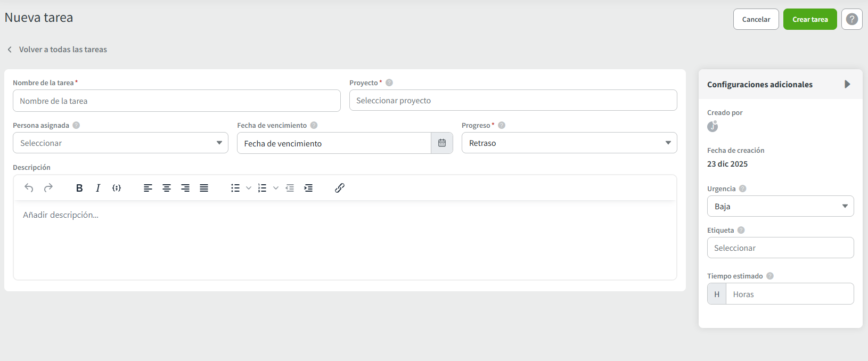Click the redo arrow in description editor
This screenshot has width=868, height=361.
click(48, 188)
